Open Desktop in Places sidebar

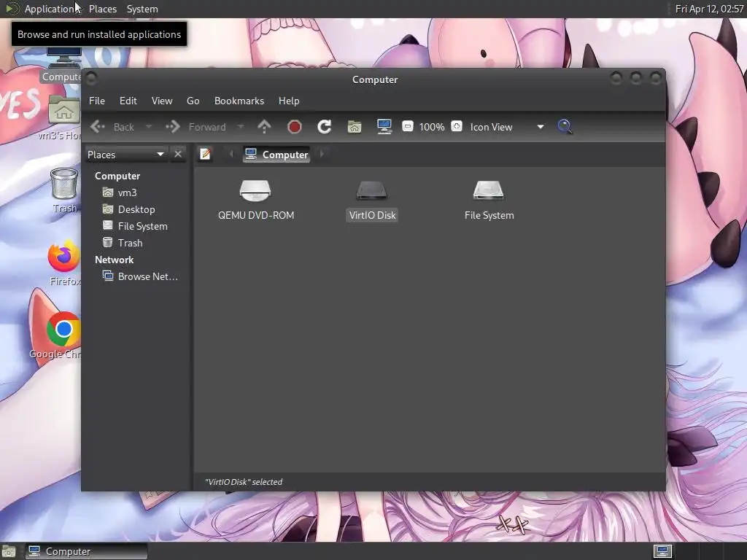136,209
